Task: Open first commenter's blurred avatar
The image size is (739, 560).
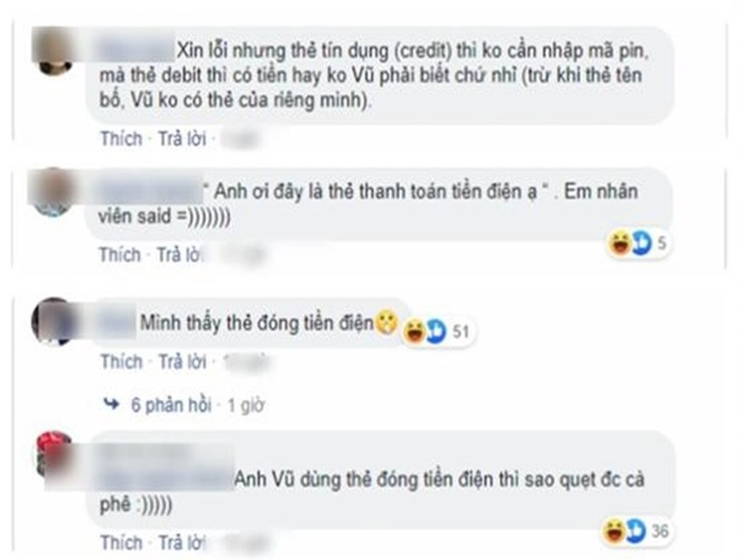Action: [53, 50]
